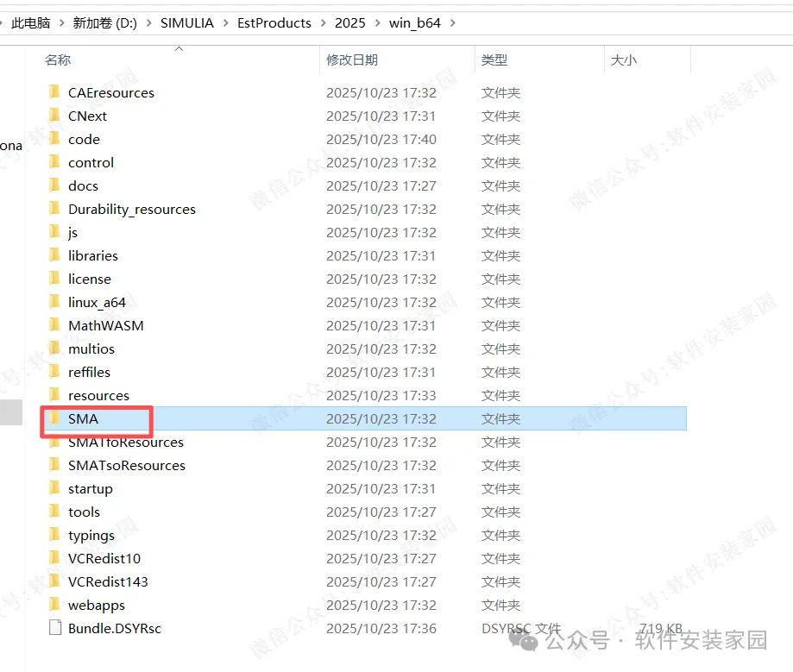793x672 pixels.
Task: Expand breadcrumb chevron after 新加卷 (D:)
Action: coord(148,22)
